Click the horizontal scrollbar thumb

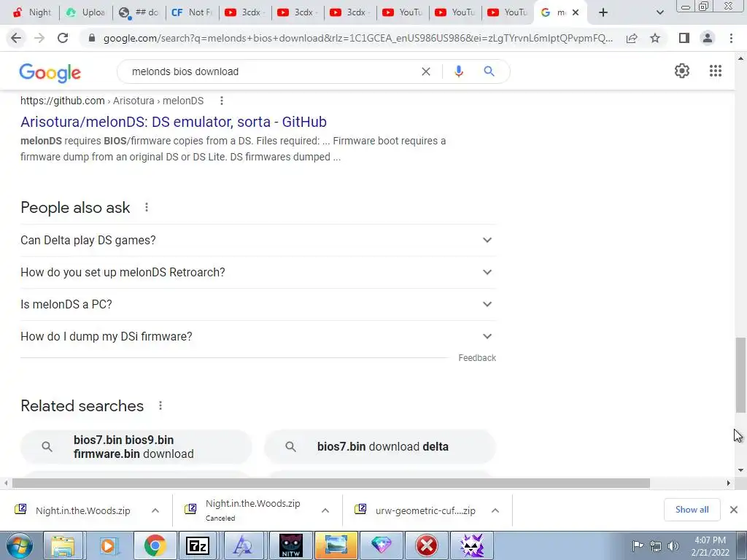point(330,483)
